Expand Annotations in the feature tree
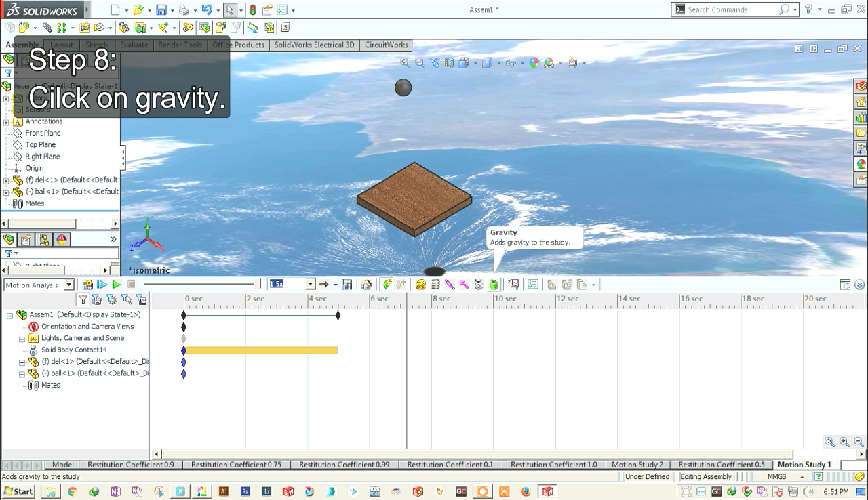Screen dimensions: 868x500 (6, 122)
